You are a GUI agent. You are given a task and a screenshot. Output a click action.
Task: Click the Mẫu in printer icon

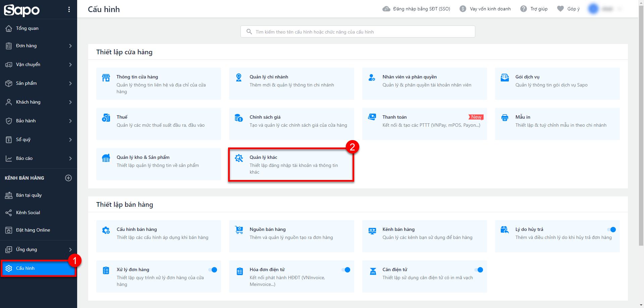point(505,118)
